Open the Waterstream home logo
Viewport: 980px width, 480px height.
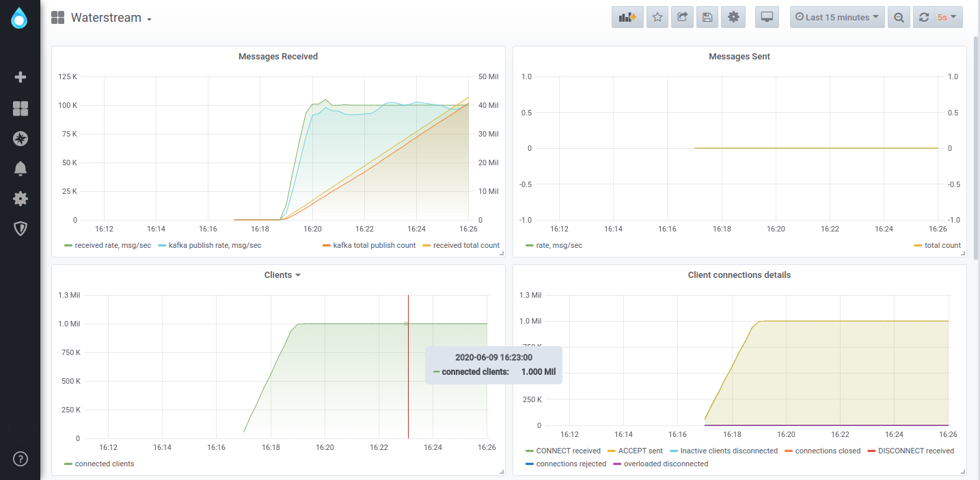(20, 18)
